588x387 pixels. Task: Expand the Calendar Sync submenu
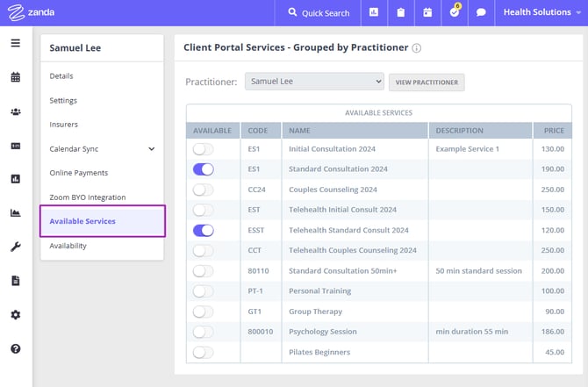[151, 149]
